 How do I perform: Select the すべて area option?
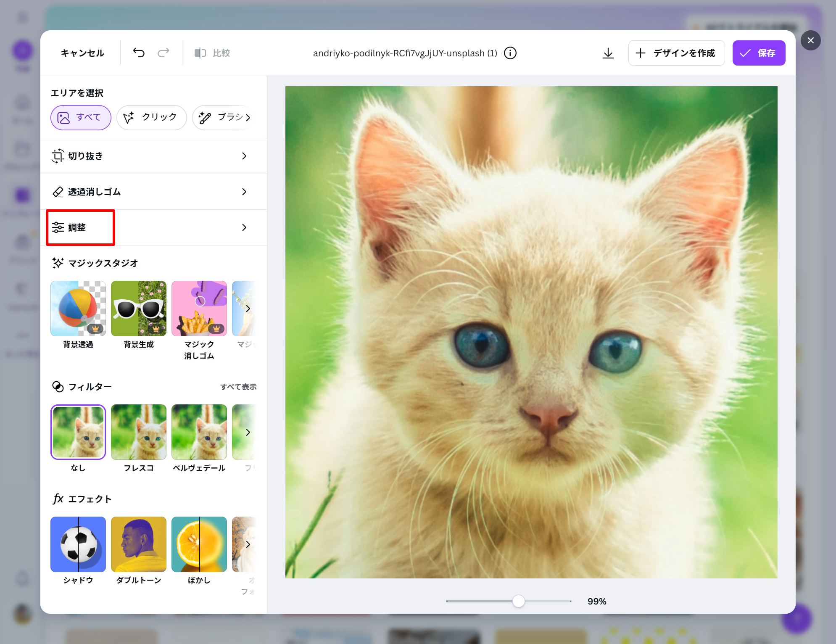[81, 118]
